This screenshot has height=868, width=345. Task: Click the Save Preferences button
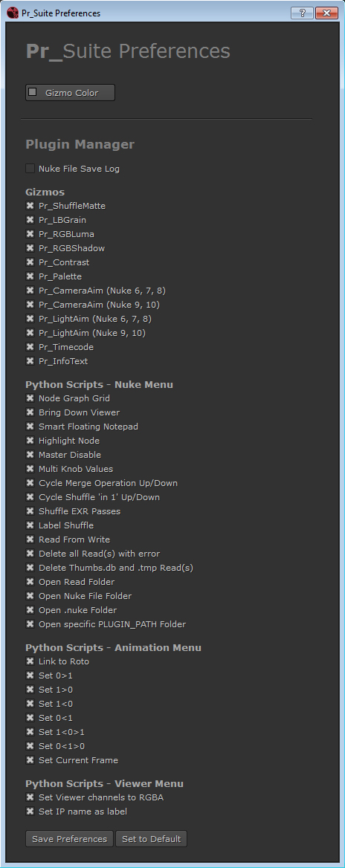pos(69,839)
